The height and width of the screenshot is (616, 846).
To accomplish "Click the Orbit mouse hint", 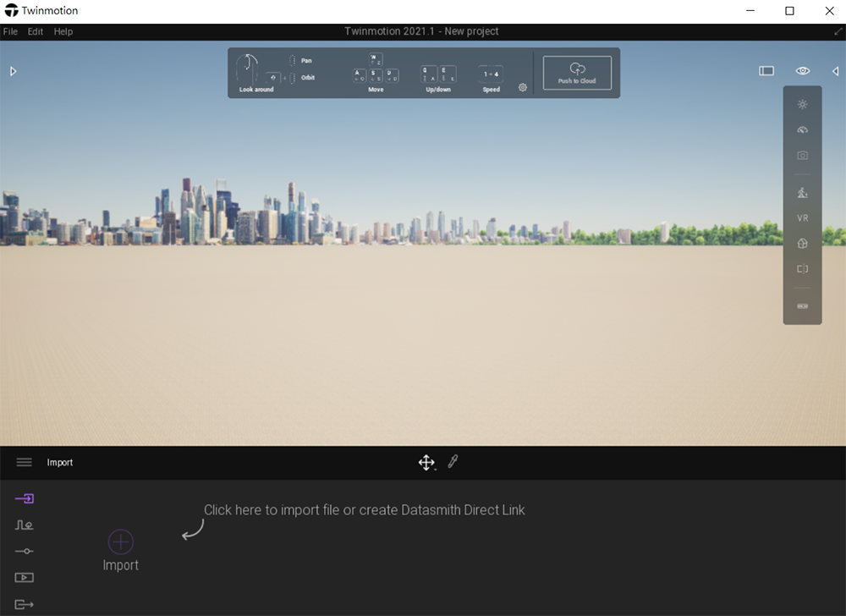I will (x=290, y=78).
